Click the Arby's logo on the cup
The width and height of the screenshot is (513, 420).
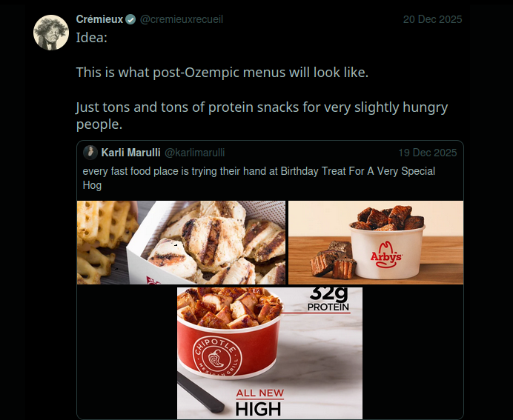pyautogui.click(x=385, y=256)
